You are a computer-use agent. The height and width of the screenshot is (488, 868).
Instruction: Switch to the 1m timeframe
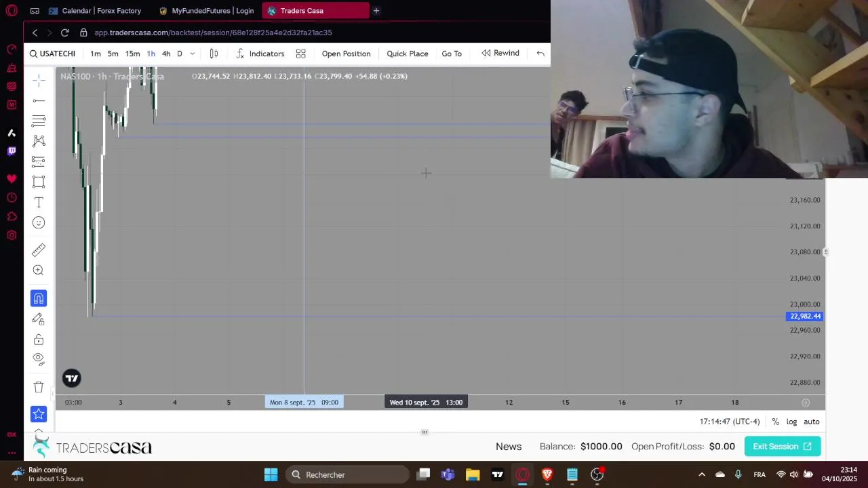click(96, 54)
